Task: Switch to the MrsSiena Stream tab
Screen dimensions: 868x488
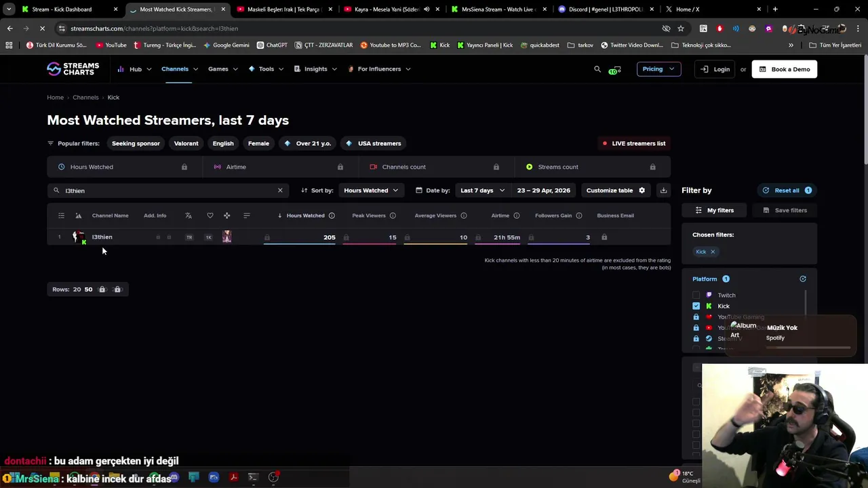Action: (500, 9)
